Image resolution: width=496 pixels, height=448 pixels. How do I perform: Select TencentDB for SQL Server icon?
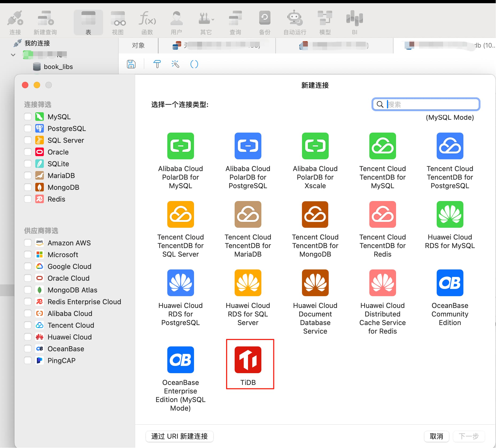coord(181,214)
